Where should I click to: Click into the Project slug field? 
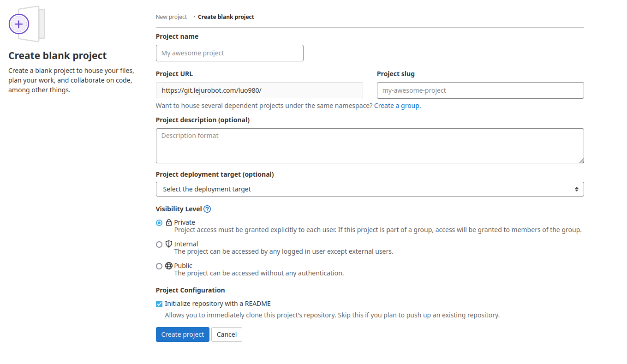point(480,90)
